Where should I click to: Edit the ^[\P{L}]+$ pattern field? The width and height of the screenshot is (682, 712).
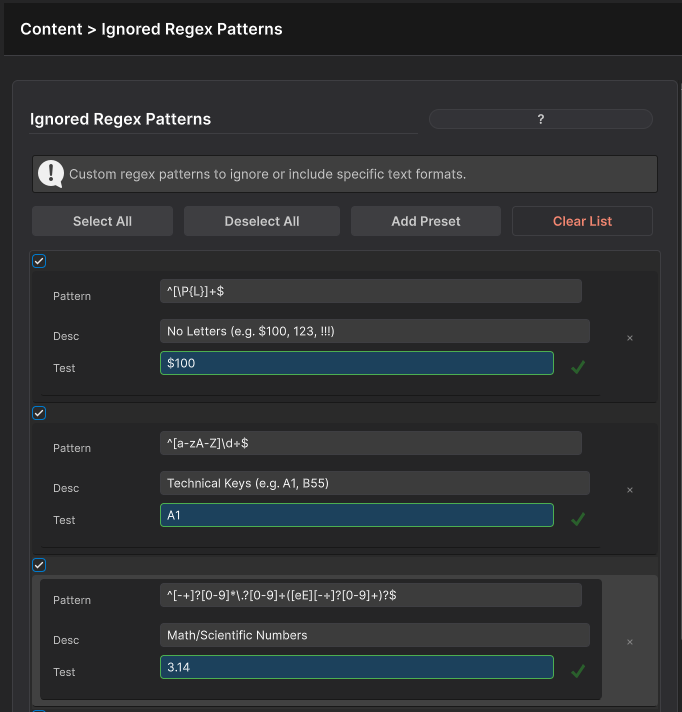pos(370,291)
